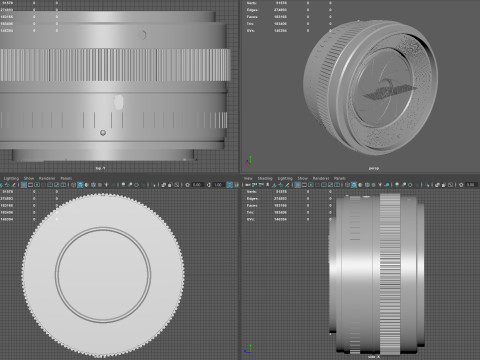The height and width of the screenshot is (360, 480).
Task: Open Shading menu in side -X panel
Action: pos(265,178)
